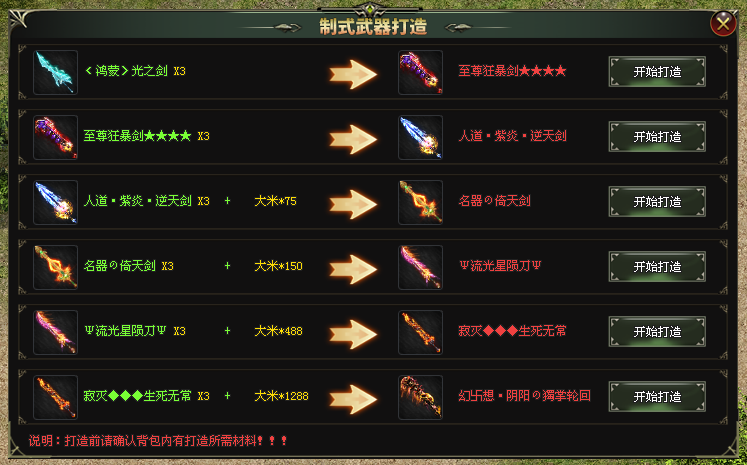Viewport: 747px width, 465px height.
Task: Click 开始打造 for 人道·紫炎·逆天剑
Action: 657,137
